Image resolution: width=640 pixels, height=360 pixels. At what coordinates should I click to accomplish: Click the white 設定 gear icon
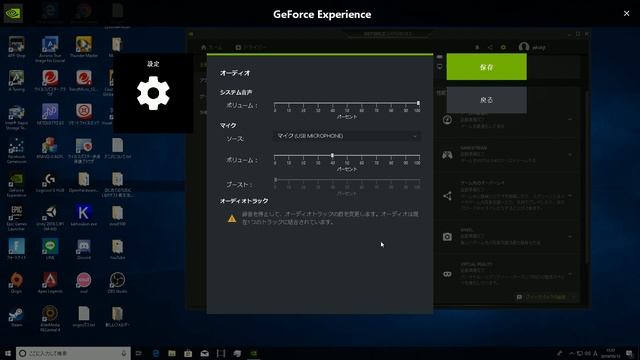pyautogui.click(x=153, y=93)
